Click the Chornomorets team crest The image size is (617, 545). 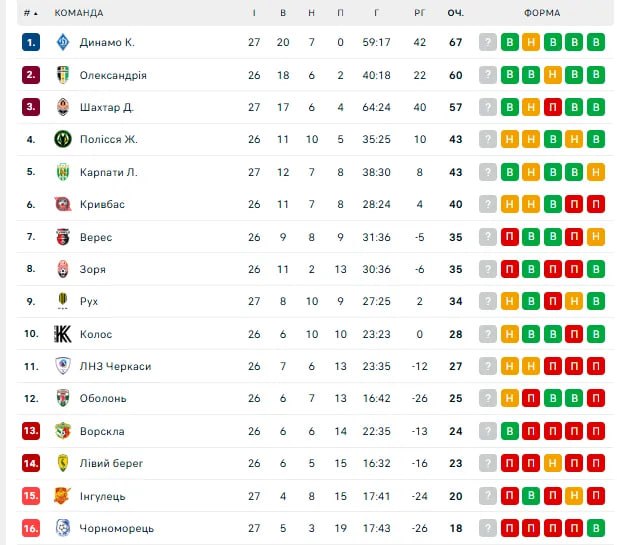click(x=63, y=528)
